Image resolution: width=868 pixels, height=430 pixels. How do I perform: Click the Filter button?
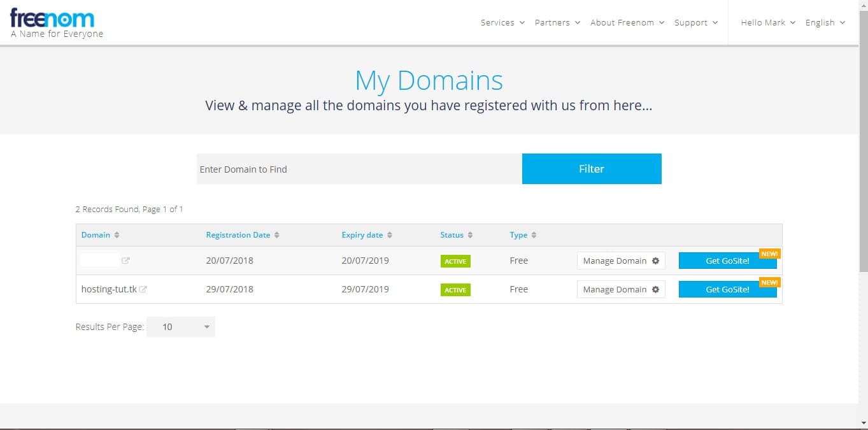pyautogui.click(x=592, y=169)
